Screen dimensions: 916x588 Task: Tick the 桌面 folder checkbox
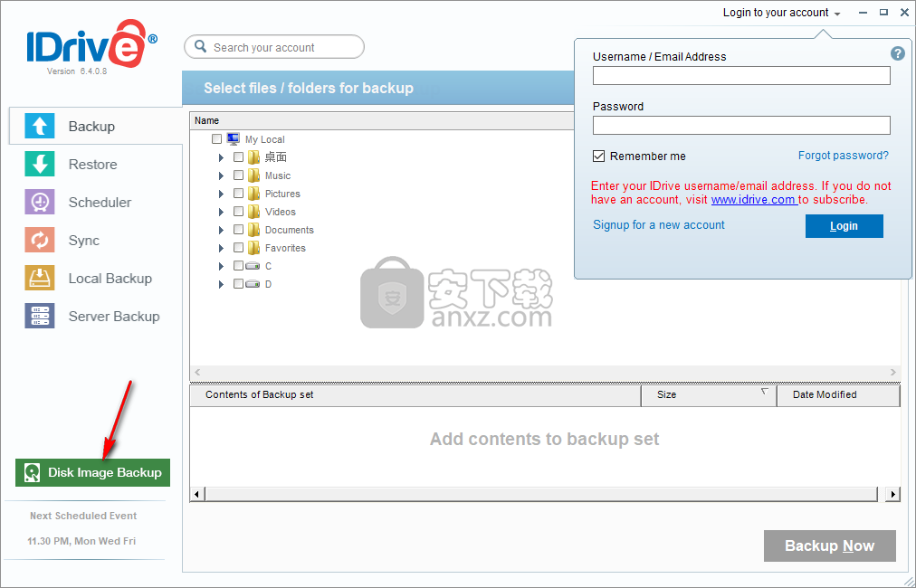tap(238, 157)
